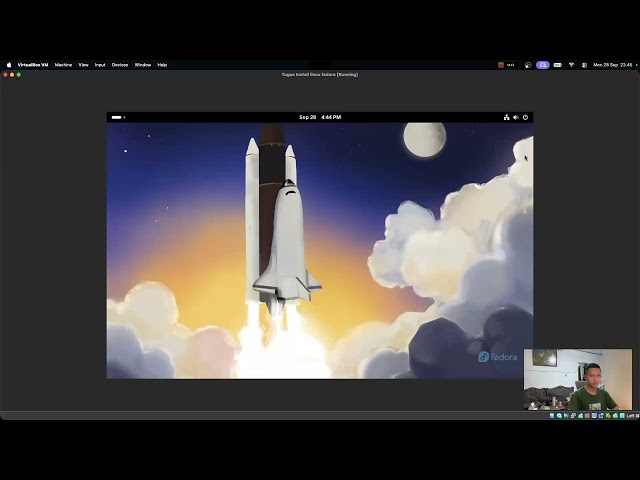The image size is (640, 480).
Task: Maximize VirtualBox window with green button
Action: pos(19,75)
